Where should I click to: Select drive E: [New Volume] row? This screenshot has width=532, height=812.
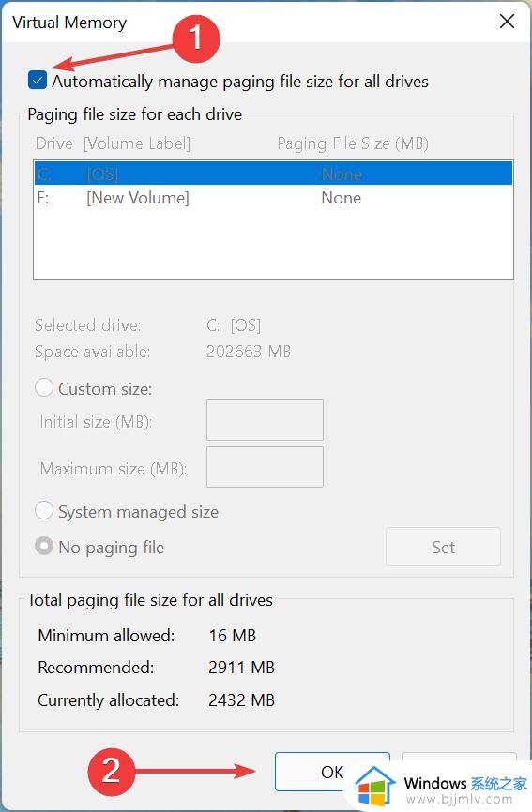[x=273, y=198]
